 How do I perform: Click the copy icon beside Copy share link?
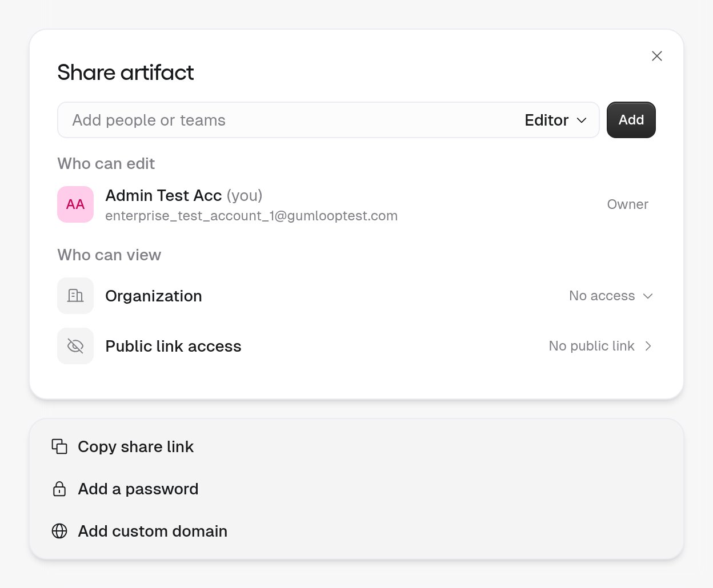coord(59,446)
